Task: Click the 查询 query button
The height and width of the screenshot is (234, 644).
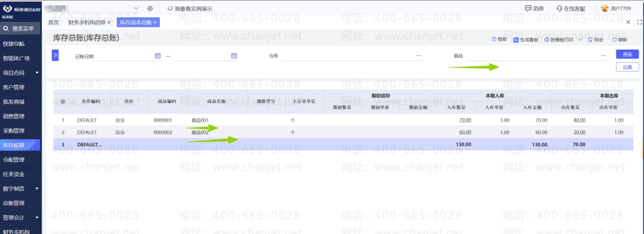Action: click(x=627, y=54)
